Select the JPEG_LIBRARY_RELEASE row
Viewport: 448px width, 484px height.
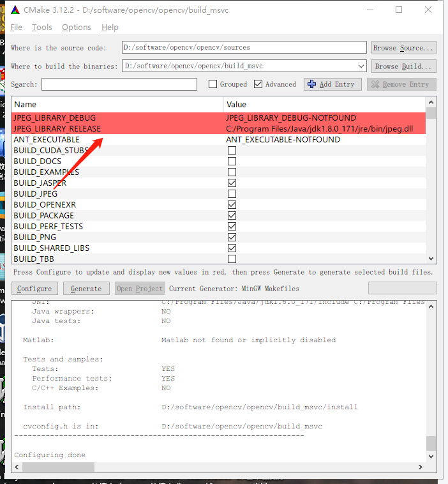(219, 129)
